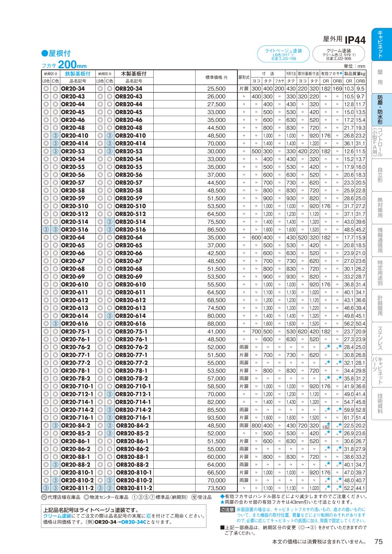This screenshot has height=554, width=392.
Task: Switch to the 自立形 side tab
Action: point(380,174)
